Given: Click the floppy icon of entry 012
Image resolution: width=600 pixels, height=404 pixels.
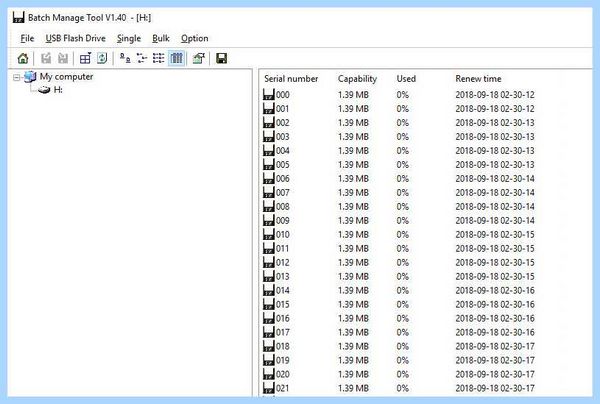Looking at the screenshot, I should 269,262.
